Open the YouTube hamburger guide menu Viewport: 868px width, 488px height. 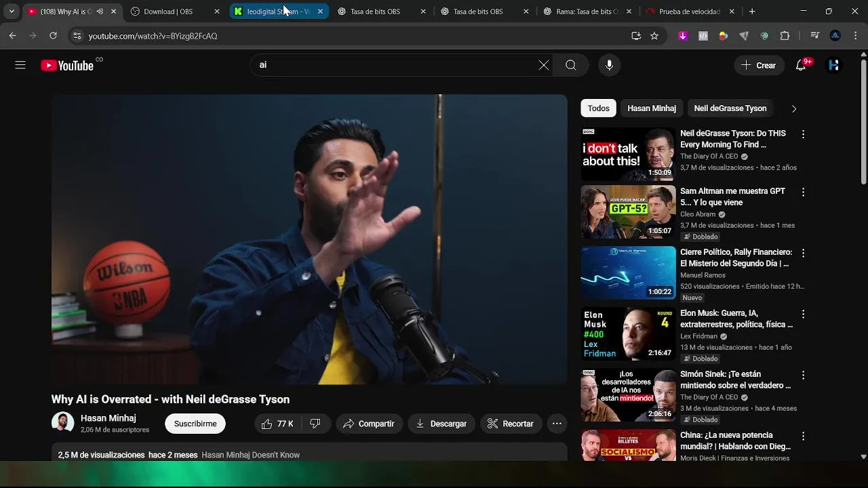[x=20, y=65]
